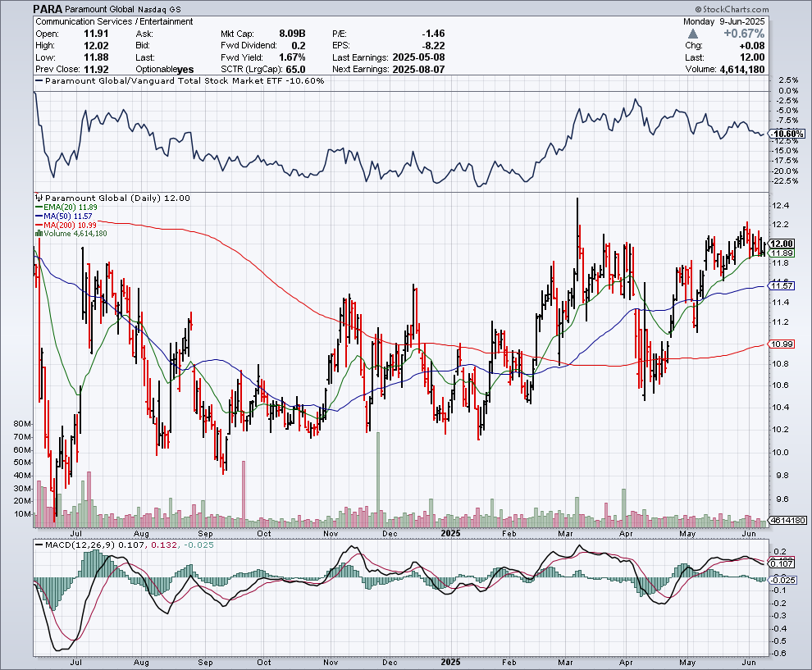The image size is (812, 670).
Task: Select the Open price value 11.91
Action: click(96, 34)
